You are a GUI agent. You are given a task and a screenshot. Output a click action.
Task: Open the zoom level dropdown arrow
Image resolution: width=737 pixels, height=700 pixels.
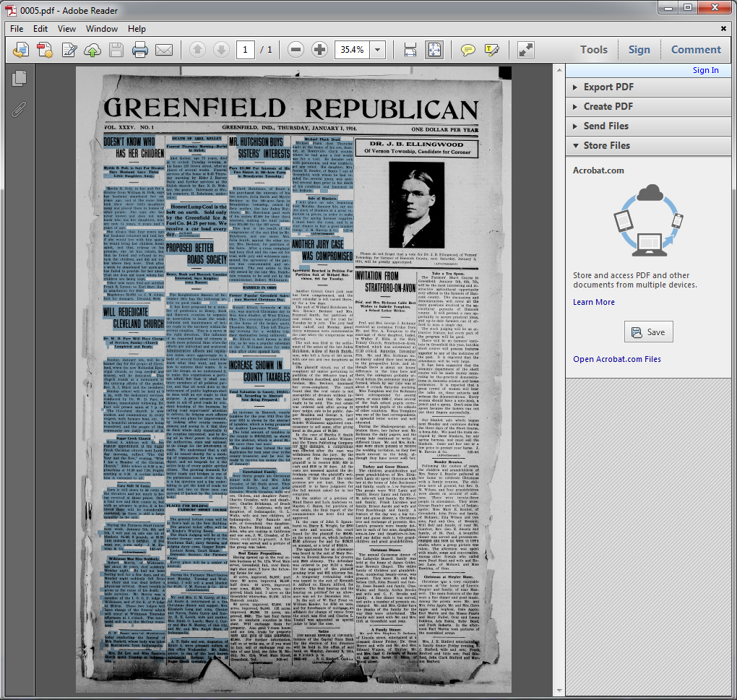pos(377,49)
